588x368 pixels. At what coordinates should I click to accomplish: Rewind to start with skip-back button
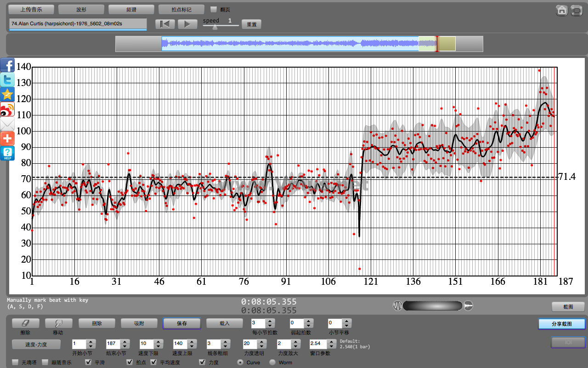coord(165,24)
